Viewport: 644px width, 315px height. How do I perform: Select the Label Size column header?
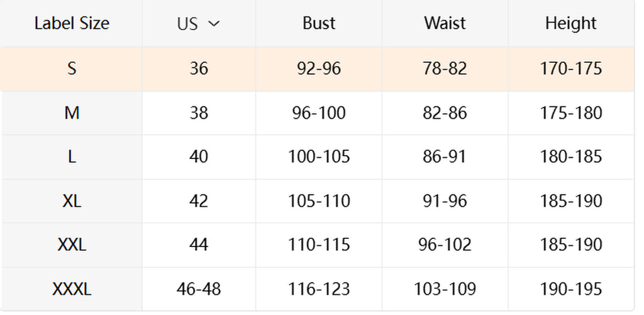click(72, 23)
